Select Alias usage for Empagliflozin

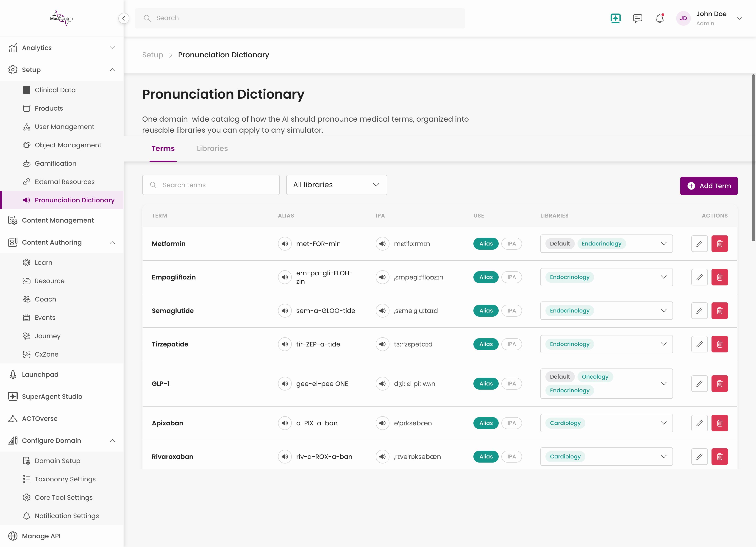click(x=486, y=277)
